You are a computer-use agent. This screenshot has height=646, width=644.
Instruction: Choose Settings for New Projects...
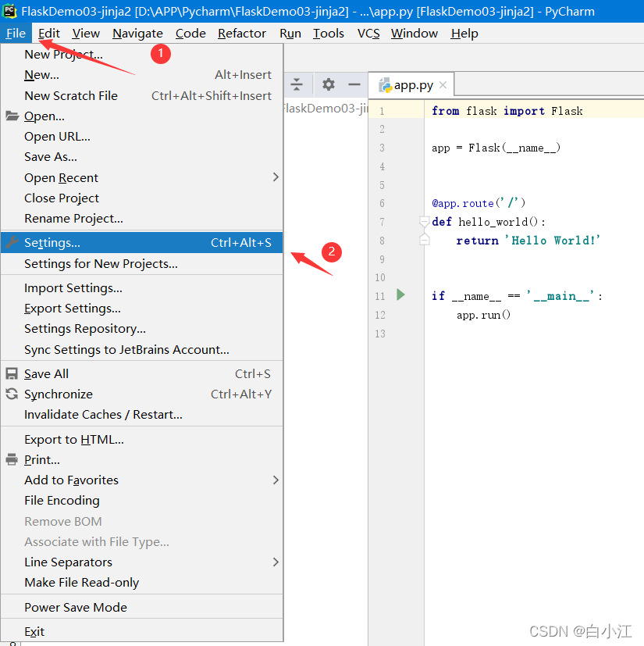pos(141,264)
